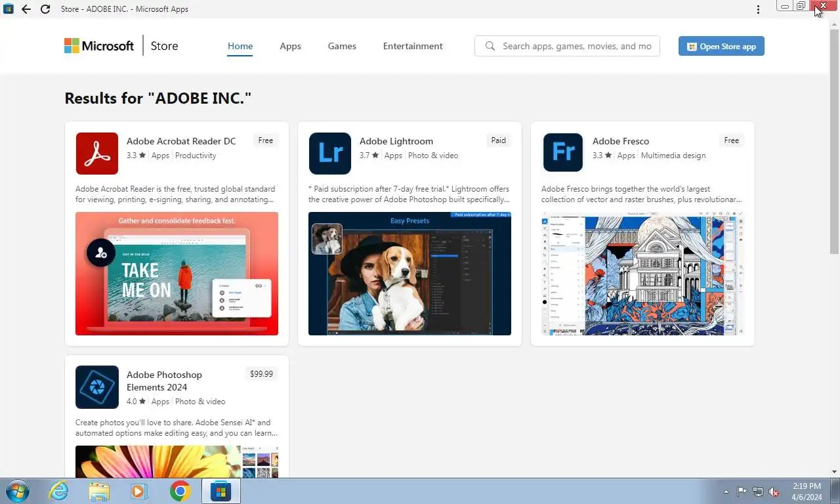Image resolution: width=840 pixels, height=504 pixels.
Task: Switch to the Games tab
Action: click(342, 46)
